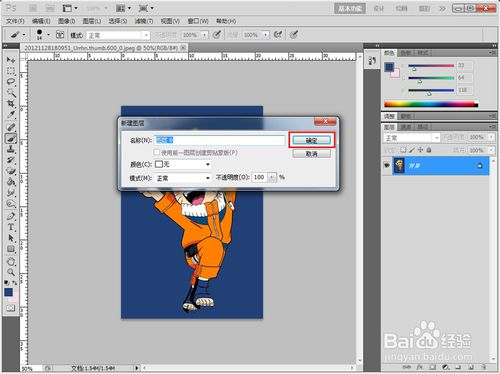This screenshot has width=500, height=374.
Task: Open the Arrange Documents dropdown
Action: point(123,8)
